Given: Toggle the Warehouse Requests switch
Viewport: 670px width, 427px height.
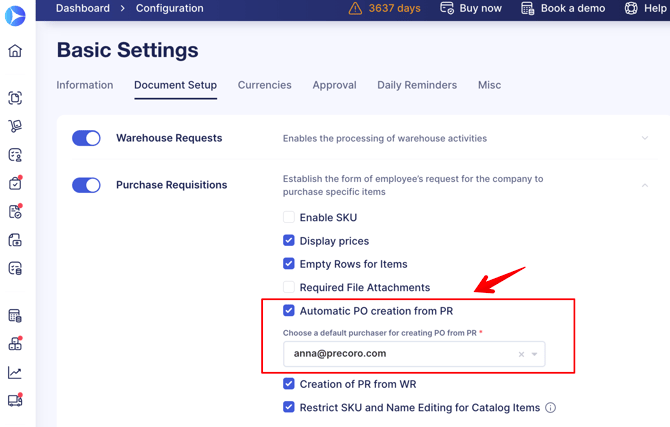Looking at the screenshot, I should tap(86, 138).
